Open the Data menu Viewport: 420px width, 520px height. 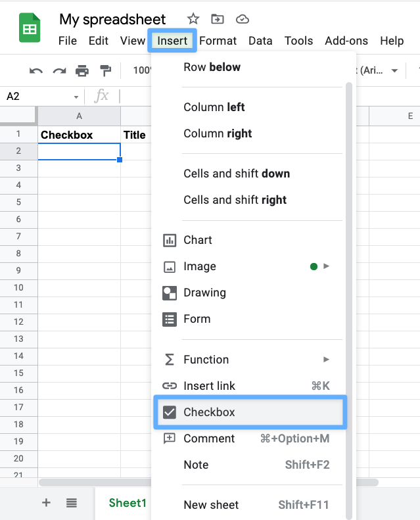(260, 41)
